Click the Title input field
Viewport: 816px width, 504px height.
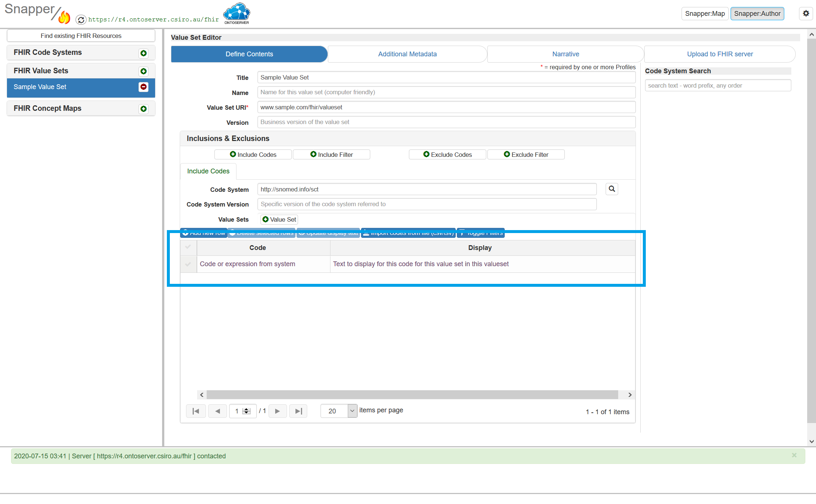click(446, 77)
